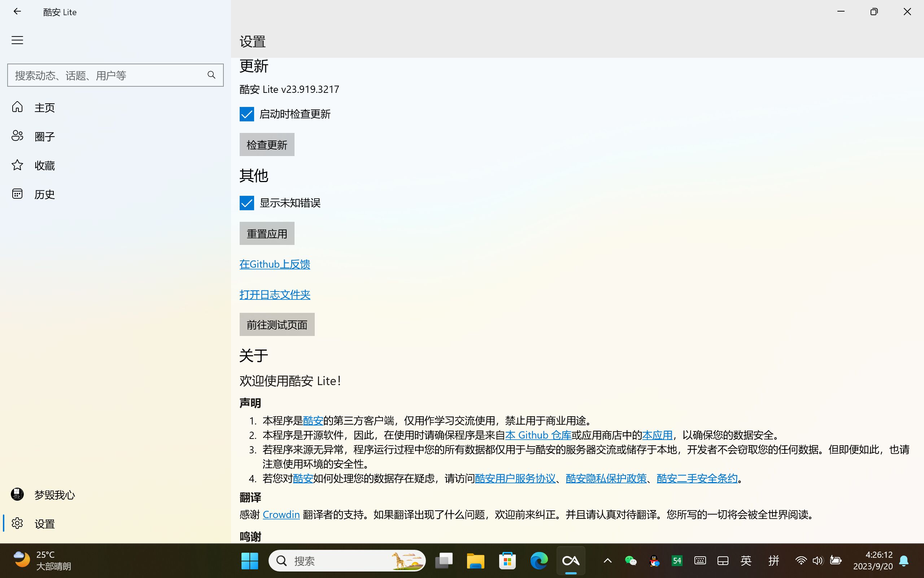Open the 酷安用户服务协议 link

pyautogui.click(x=515, y=478)
